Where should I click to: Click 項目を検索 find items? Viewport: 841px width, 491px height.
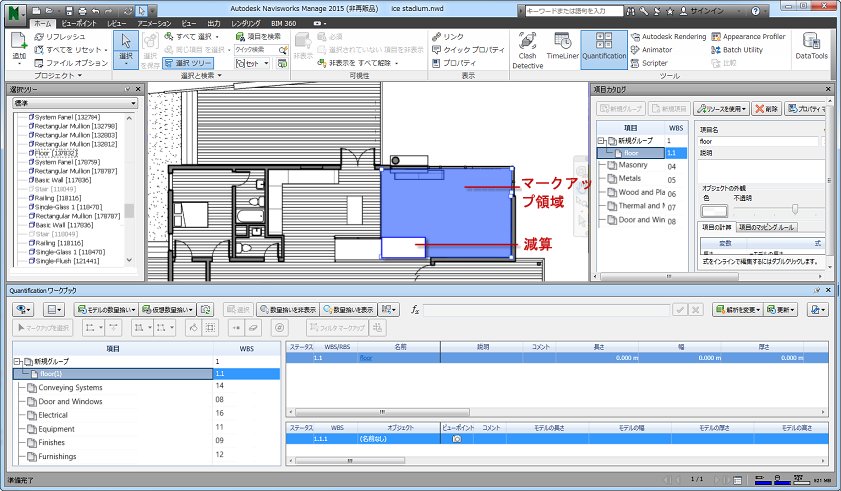click(x=258, y=36)
